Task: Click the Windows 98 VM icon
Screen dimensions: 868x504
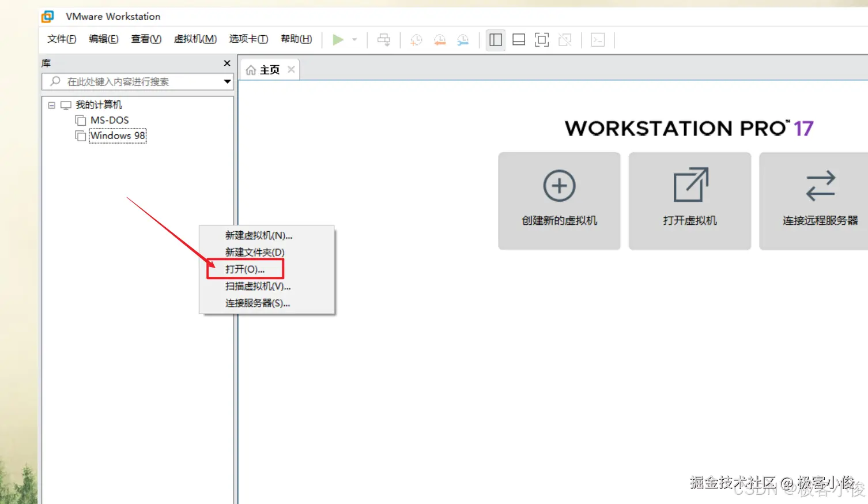Action: pos(81,136)
